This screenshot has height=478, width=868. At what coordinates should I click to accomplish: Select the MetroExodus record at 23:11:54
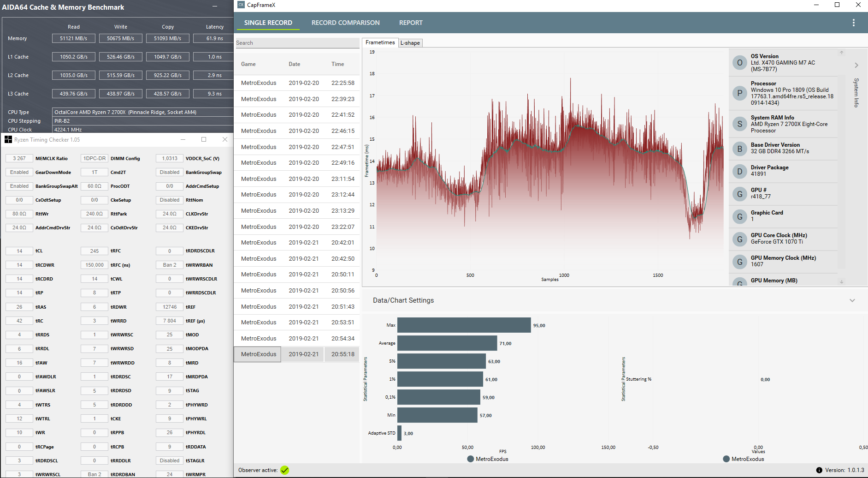click(297, 179)
